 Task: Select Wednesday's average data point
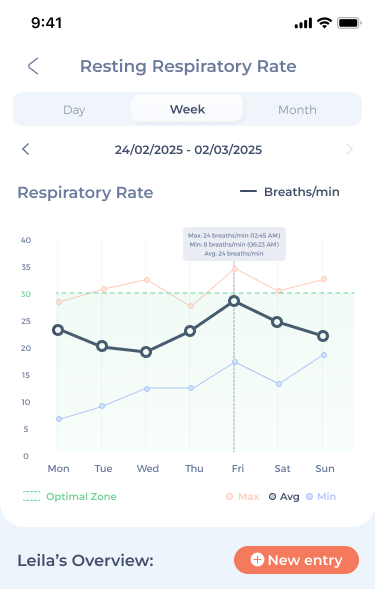tap(146, 352)
